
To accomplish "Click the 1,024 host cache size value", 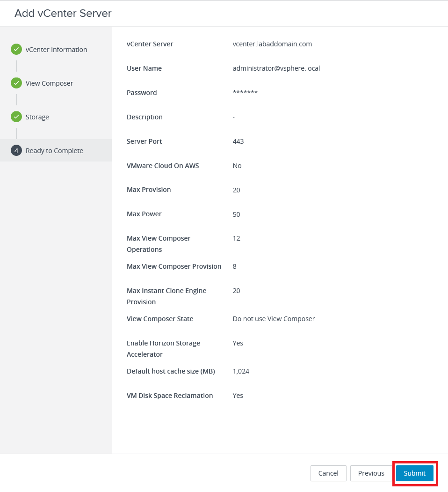I will pyautogui.click(x=241, y=371).
